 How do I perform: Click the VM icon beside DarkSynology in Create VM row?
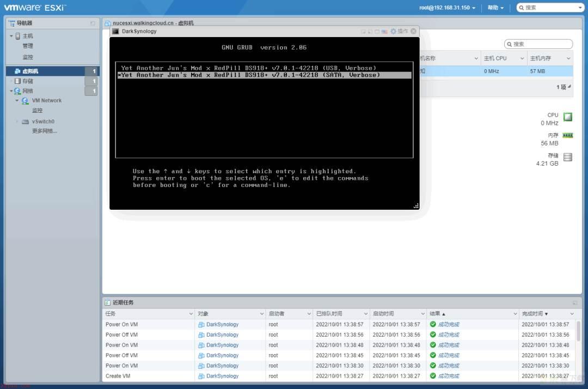tap(201, 376)
